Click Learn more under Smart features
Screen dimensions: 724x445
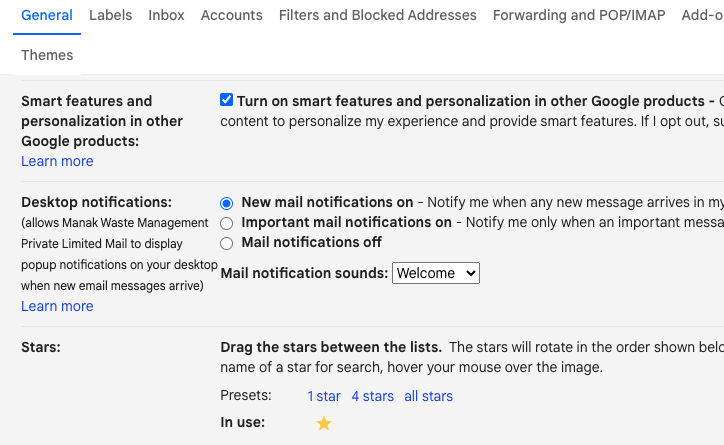57,161
